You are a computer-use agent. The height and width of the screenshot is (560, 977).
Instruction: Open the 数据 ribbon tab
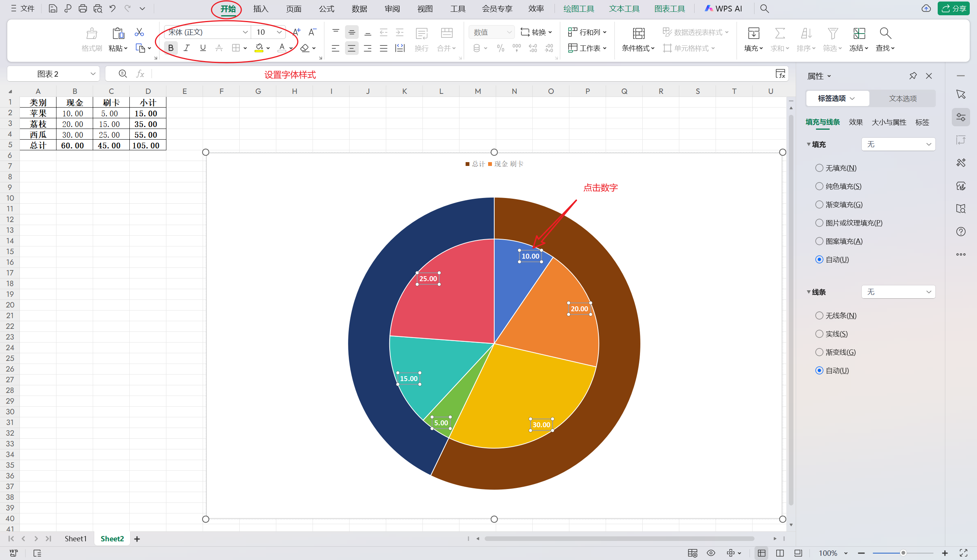coord(359,8)
